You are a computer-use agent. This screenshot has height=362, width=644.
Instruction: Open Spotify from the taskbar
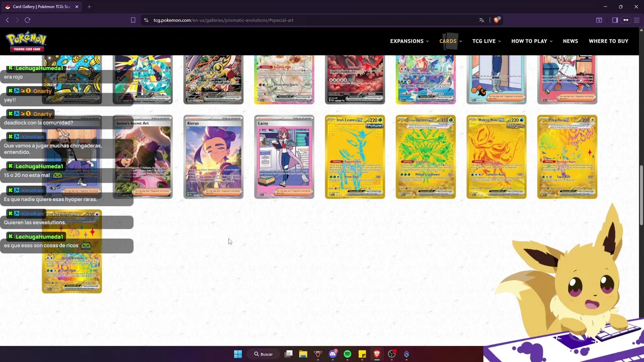[x=347, y=354]
